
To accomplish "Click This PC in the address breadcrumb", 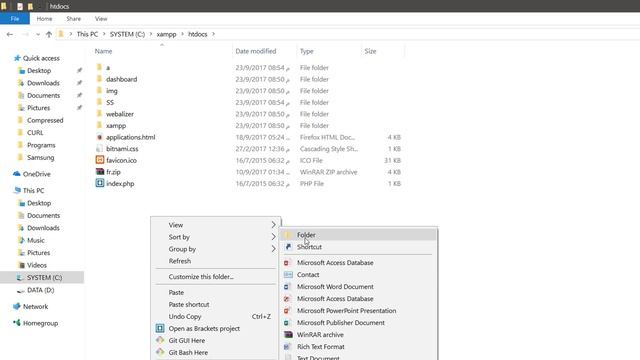I will 87,34.
